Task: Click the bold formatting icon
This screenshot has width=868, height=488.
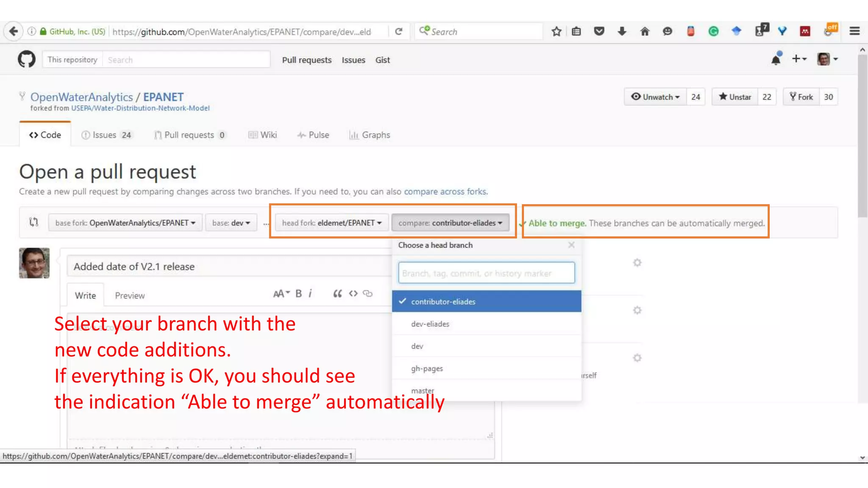Action: tap(298, 294)
